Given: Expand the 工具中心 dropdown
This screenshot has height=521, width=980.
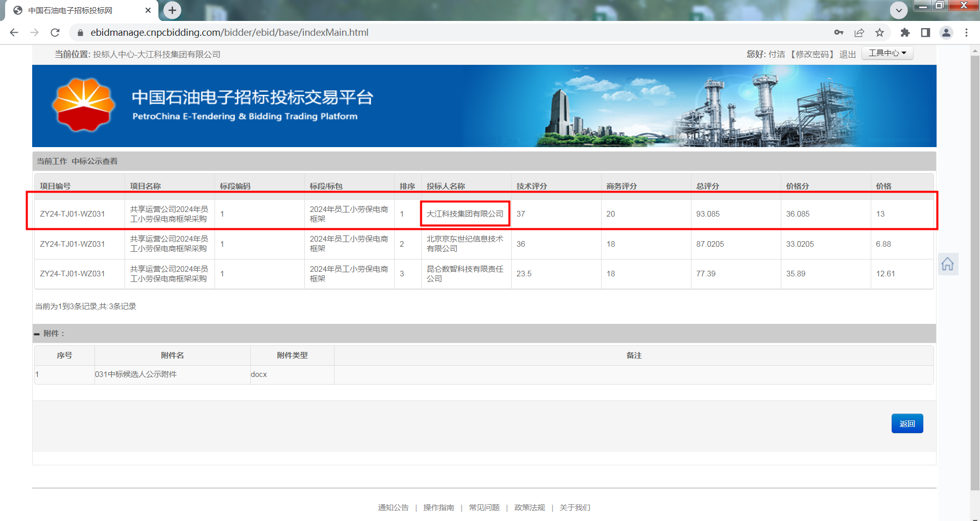Looking at the screenshot, I should (x=887, y=53).
